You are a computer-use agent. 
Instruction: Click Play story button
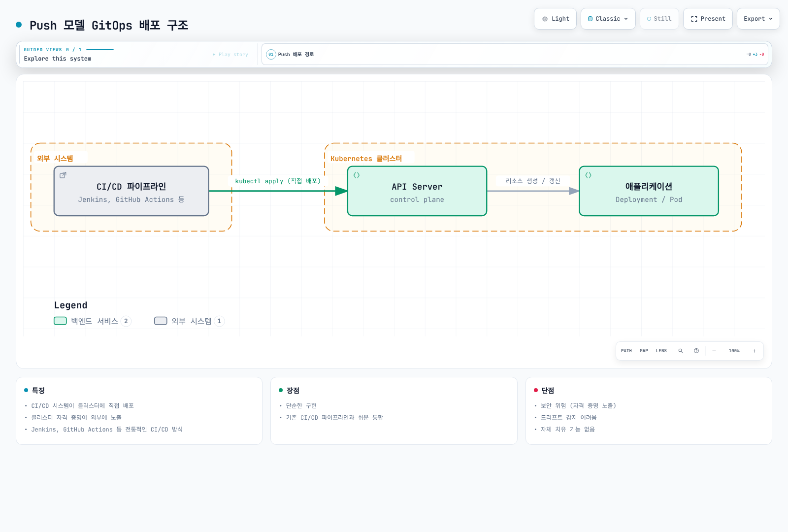pyautogui.click(x=230, y=55)
